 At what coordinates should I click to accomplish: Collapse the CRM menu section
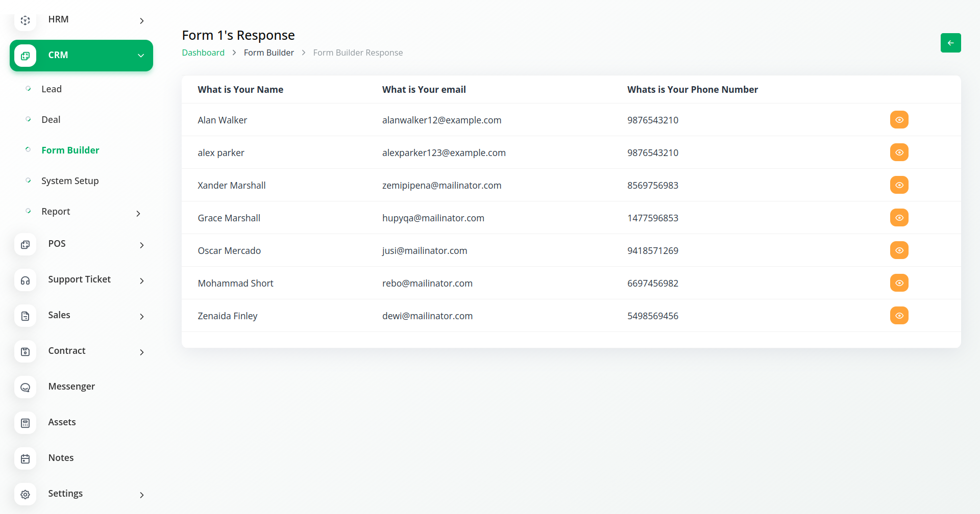[x=140, y=56]
